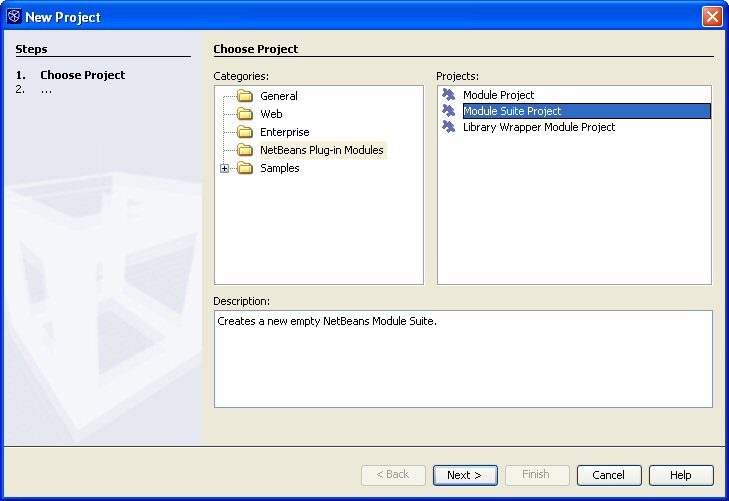
Task: Select the NetBeans Plug-in Modules category
Action: click(x=322, y=150)
